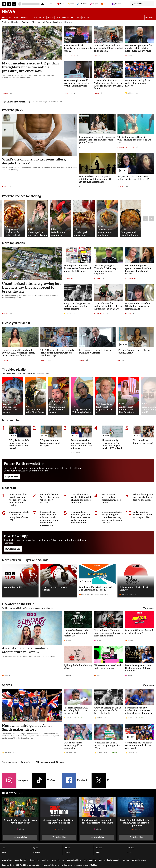This screenshot has height=868, width=156.
Task: Open 'Why you can trust BBC News' link
Action: [50, 762]
